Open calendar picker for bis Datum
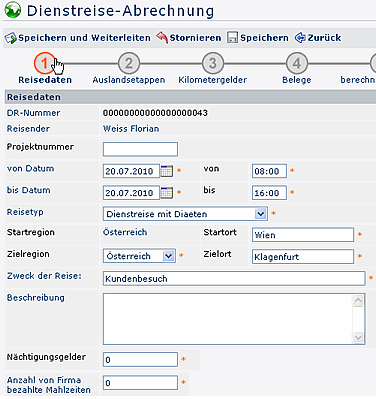376x399 pixels. (x=167, y=193)
